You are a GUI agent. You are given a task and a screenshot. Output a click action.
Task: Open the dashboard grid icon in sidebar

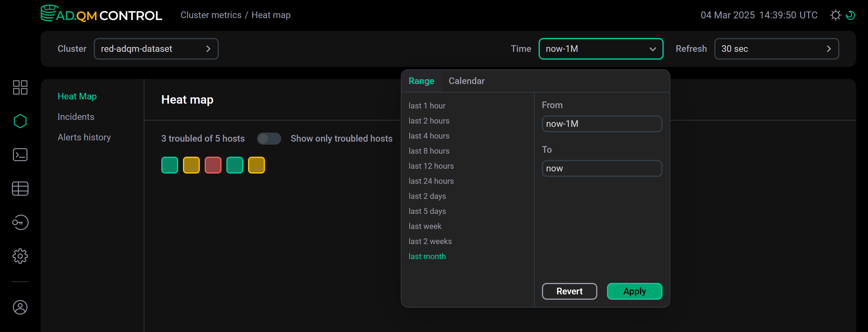(20, 87)
